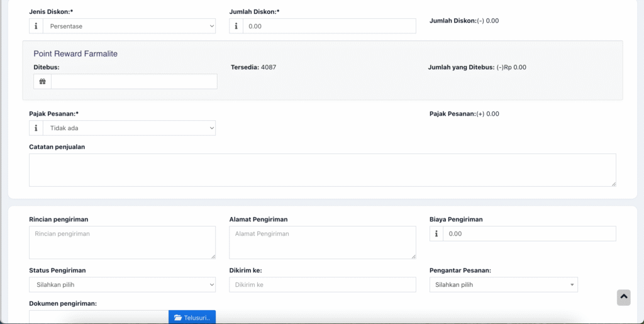Open the Jenis Diskon dropdown showing Persentase
Screen dimensions: 644x324
(129, 26)
